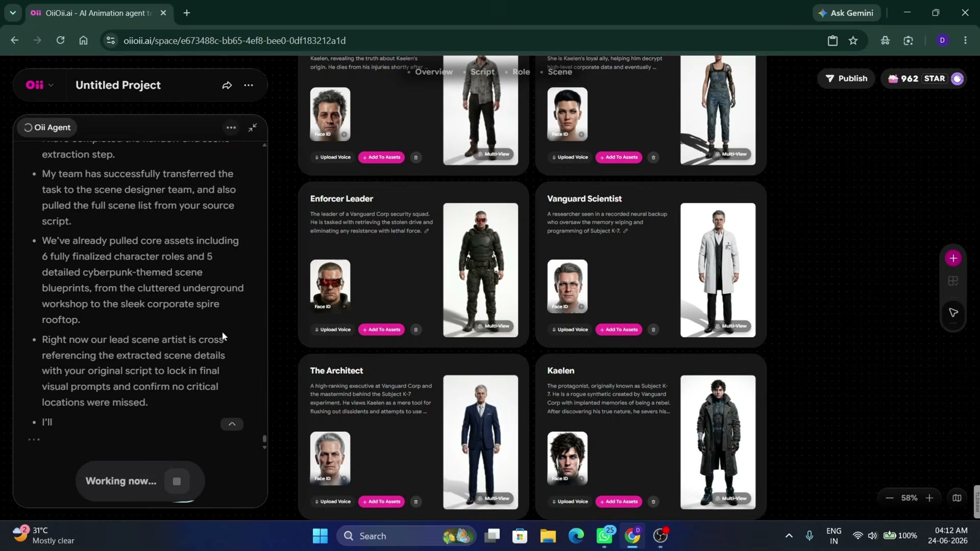Click the chevron-up button in the chat
The width and height of the screenshot is (980, 551).
point(232,424)
